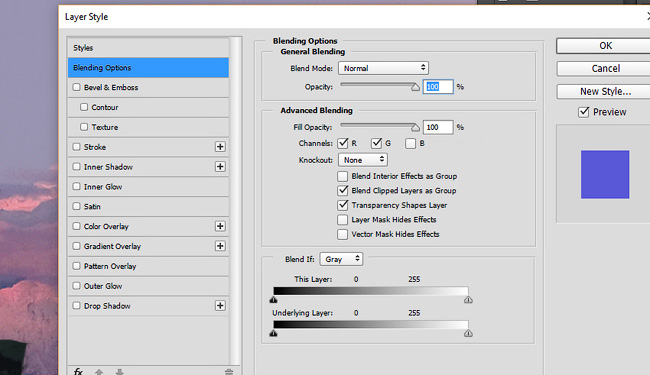Click the delete effect trash icon
Image resolution: width=650 pixels, height=375 pixels.
pyautogui.click(x=229, y=372)
